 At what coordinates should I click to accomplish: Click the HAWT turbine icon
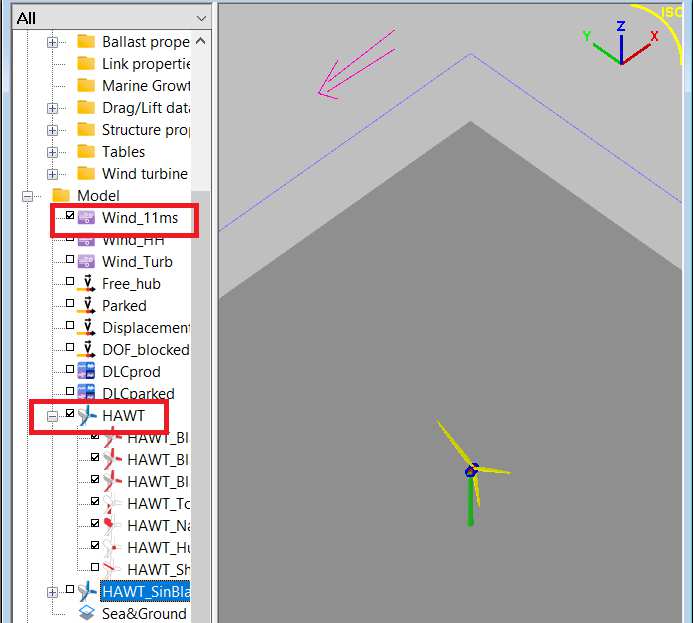(87, 415)
